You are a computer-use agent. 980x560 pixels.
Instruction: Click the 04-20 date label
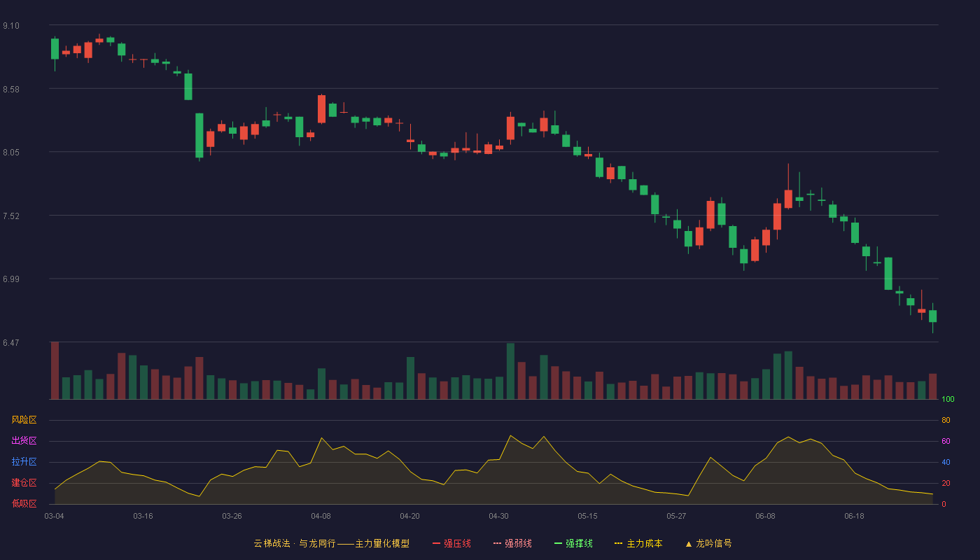click(409, 516)
